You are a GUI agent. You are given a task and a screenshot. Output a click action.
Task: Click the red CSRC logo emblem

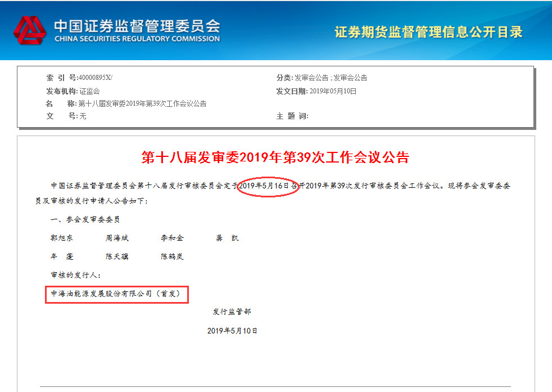point(30,30)
